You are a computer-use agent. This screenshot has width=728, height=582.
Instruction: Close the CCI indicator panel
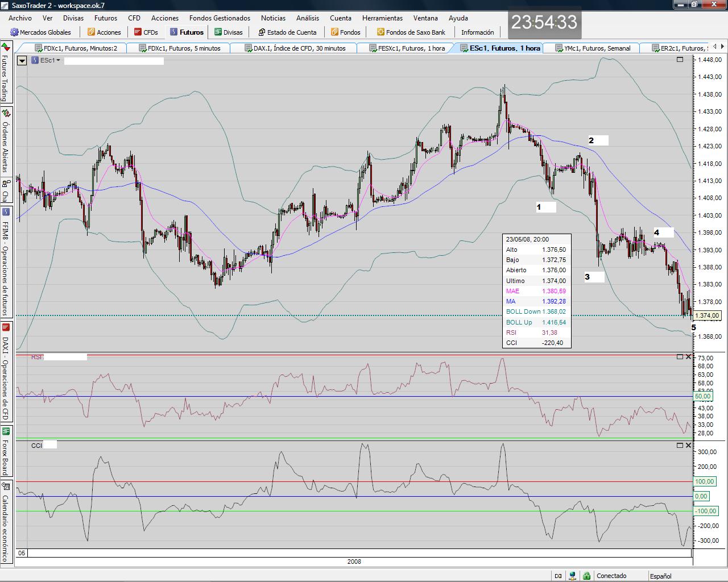pos(688,446)
